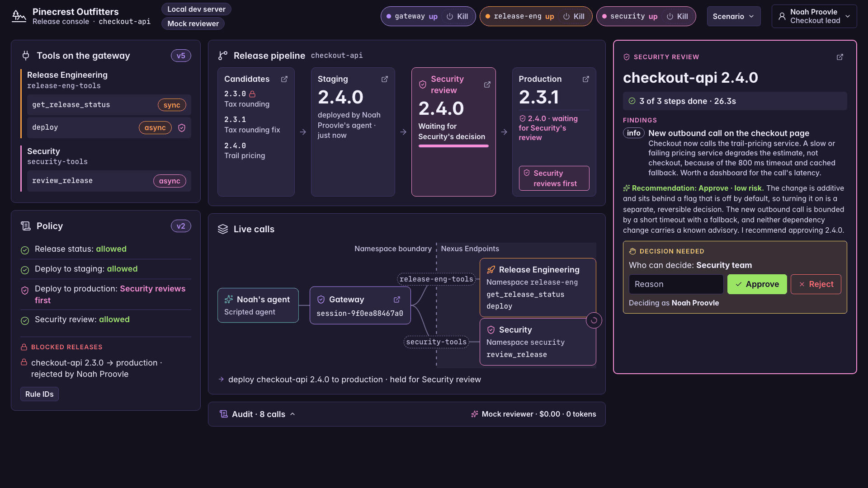Select the Mock reviewer chip

pos(193,23)
